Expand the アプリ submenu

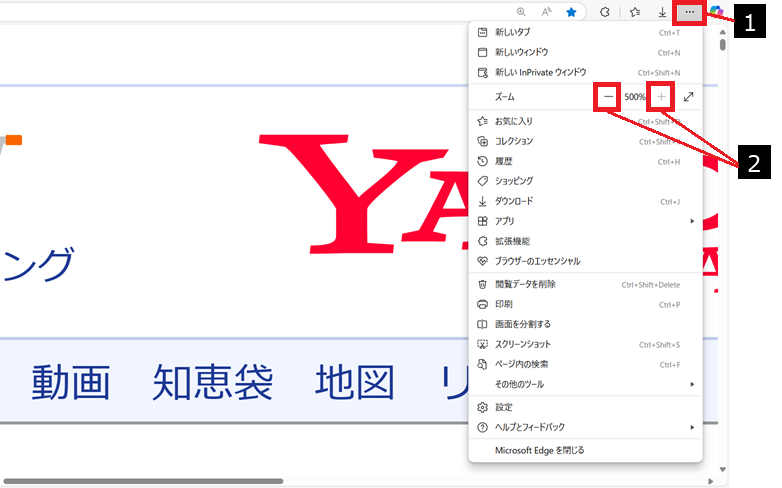pos(585,221)
